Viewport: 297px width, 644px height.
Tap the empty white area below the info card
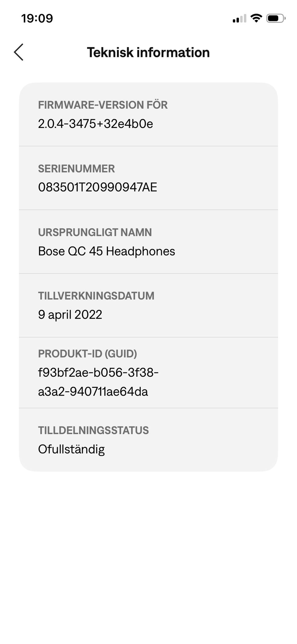tap(148, 558)
